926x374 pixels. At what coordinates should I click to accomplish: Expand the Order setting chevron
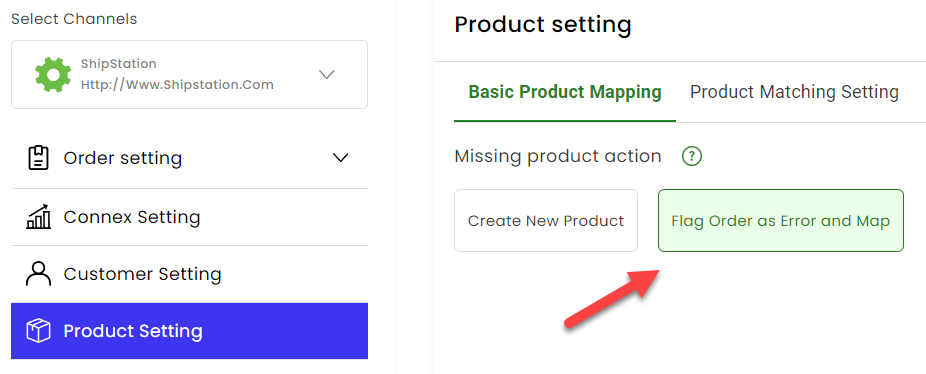(x=341, y=158)
